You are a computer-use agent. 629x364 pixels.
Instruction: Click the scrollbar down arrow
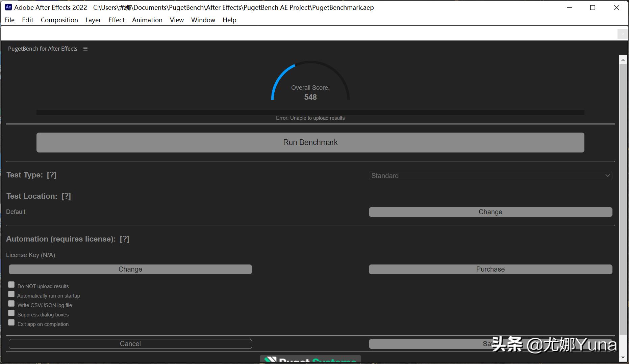tap(623, 357)
